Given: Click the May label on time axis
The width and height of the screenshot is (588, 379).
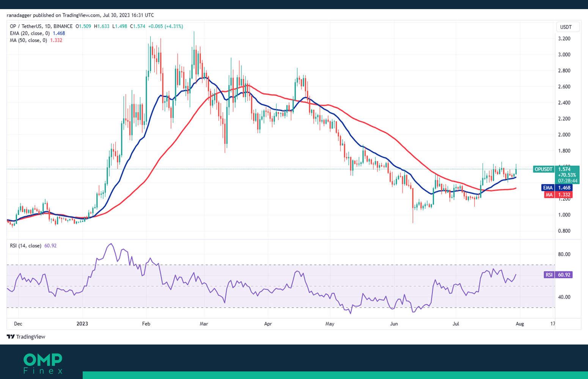Looking at the screenshot, I should pos(330,324).
